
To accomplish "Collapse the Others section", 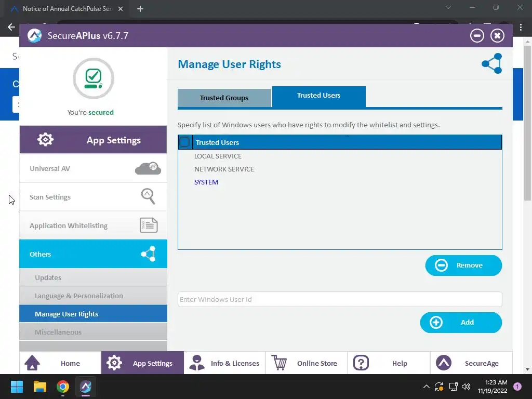I will click(x=94, y=254).
